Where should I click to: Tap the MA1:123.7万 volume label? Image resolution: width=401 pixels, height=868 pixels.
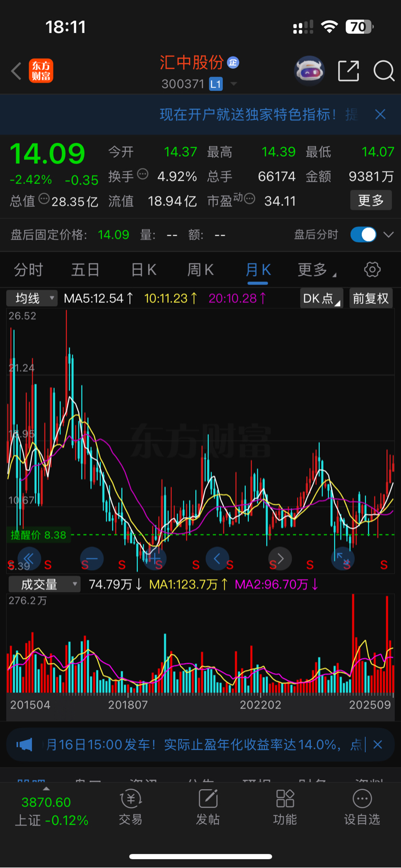pyautogui.click(x=188, y=585)
